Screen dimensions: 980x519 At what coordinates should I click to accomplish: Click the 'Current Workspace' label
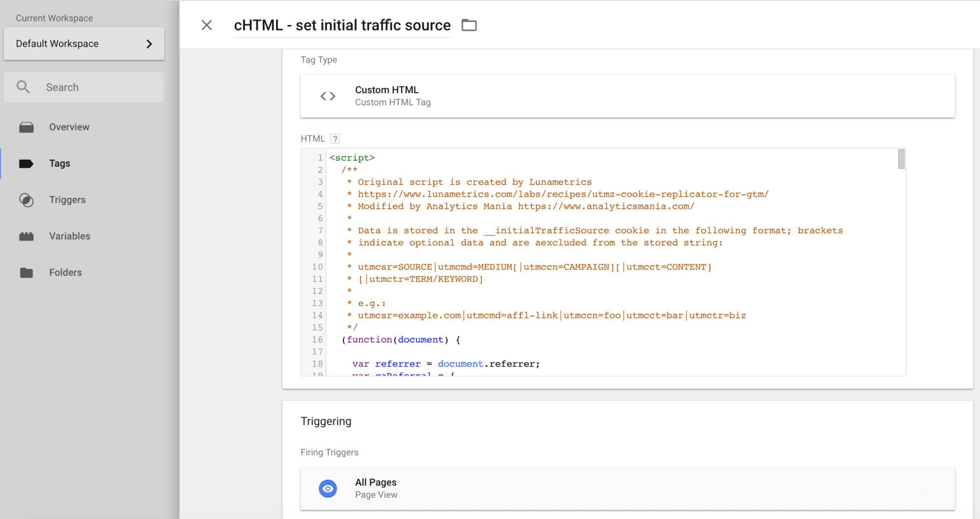[54, 18]
